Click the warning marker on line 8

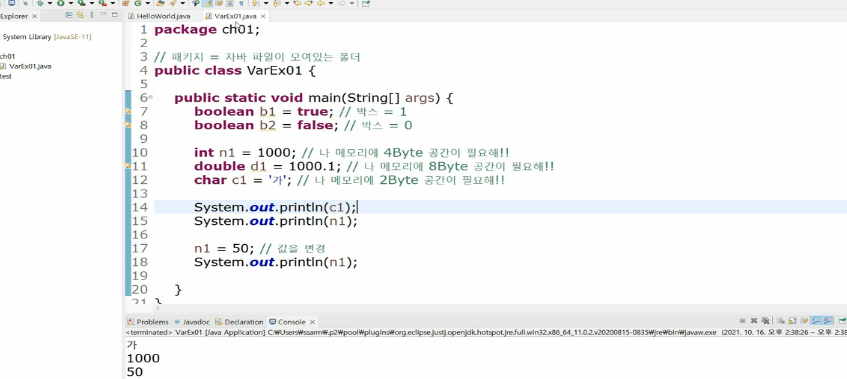(129, 125)
